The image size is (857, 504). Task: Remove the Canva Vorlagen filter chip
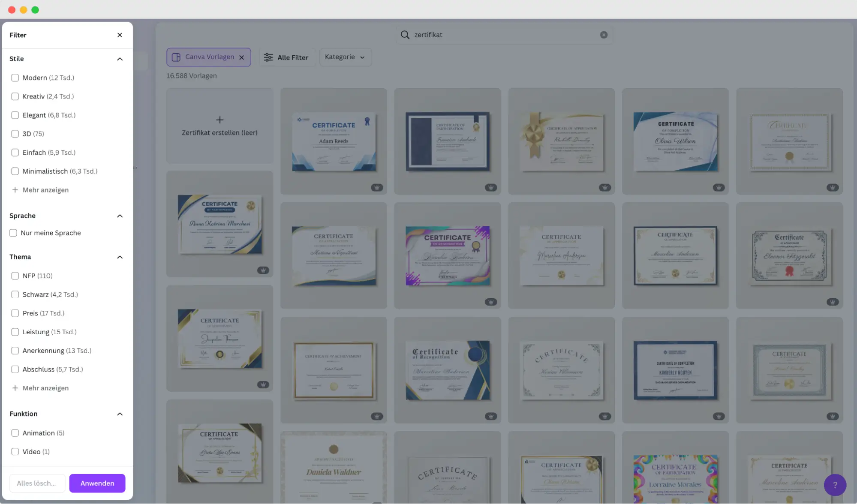tap(242, 57)
